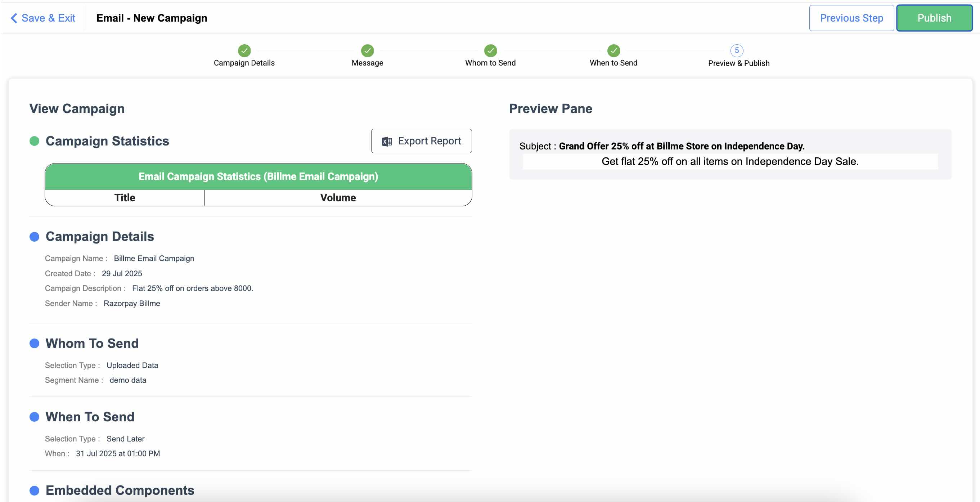Click the Title column header
Image resolution: width=980 pixels, height=502 pixels.
click(x=125, y=198)
